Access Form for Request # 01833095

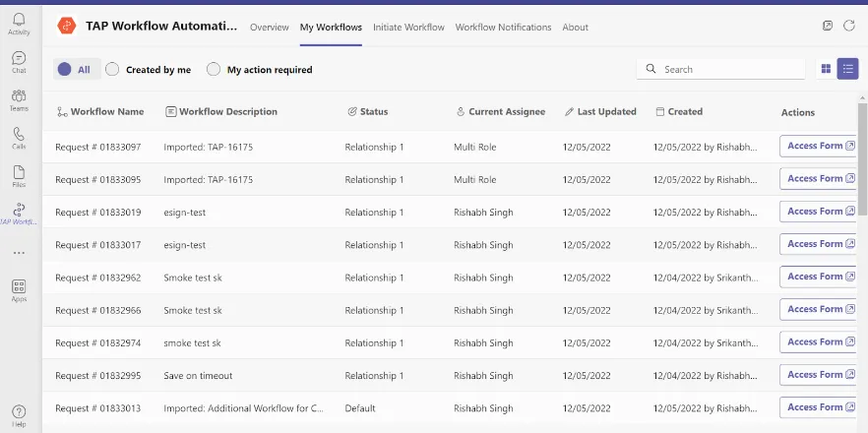(819, 179)
